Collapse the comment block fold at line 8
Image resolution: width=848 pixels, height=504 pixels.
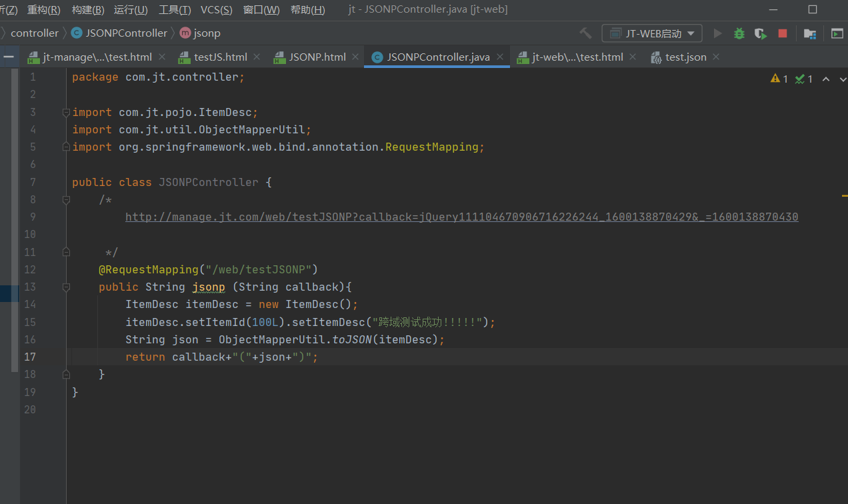click(66, 199)
